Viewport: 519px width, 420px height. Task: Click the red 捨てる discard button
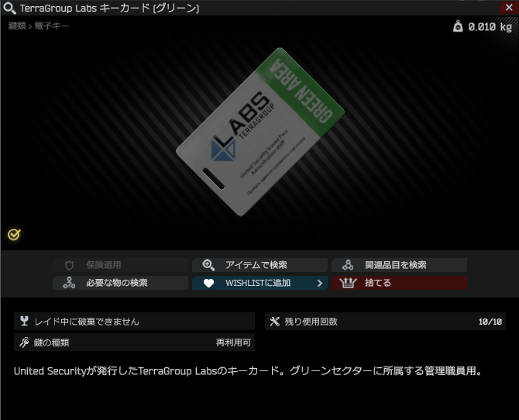pyautogui.click(x=399, y=283)
